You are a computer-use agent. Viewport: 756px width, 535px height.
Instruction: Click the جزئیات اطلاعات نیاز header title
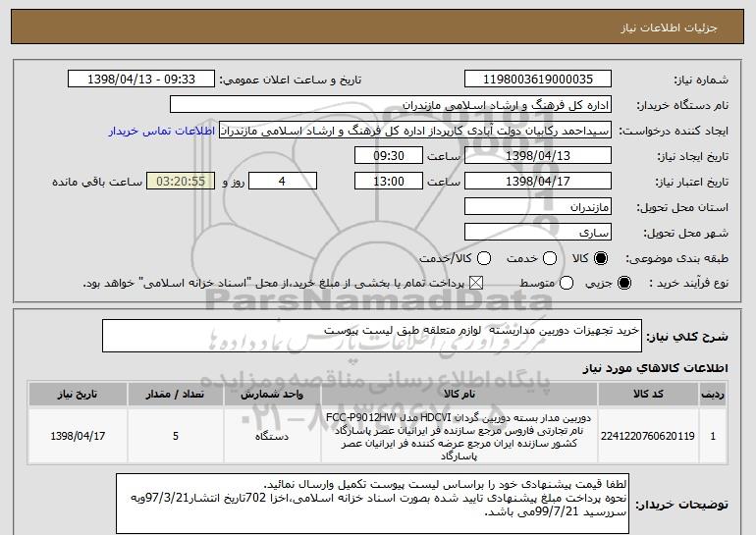pos(669,27)
